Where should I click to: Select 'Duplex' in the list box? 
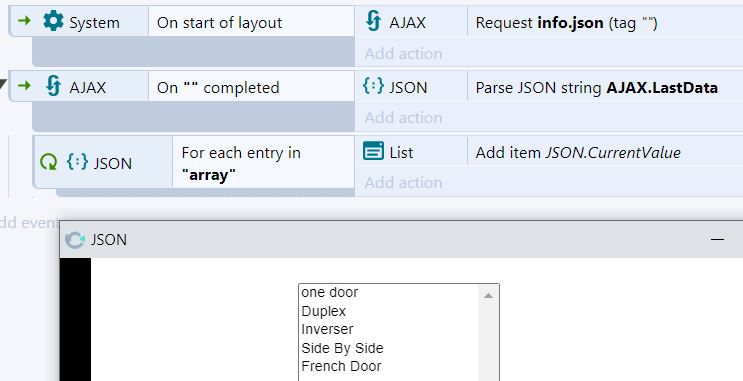[x=324, y=311]
